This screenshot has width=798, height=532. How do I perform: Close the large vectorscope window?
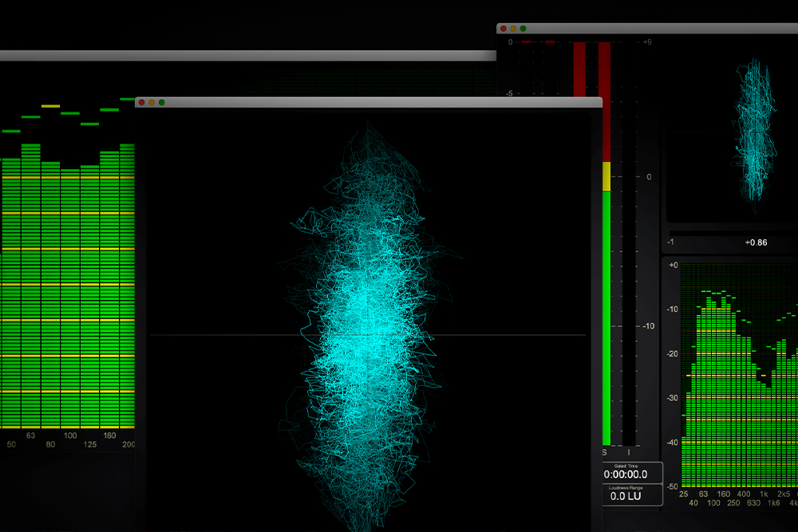(x=141, y=102)
